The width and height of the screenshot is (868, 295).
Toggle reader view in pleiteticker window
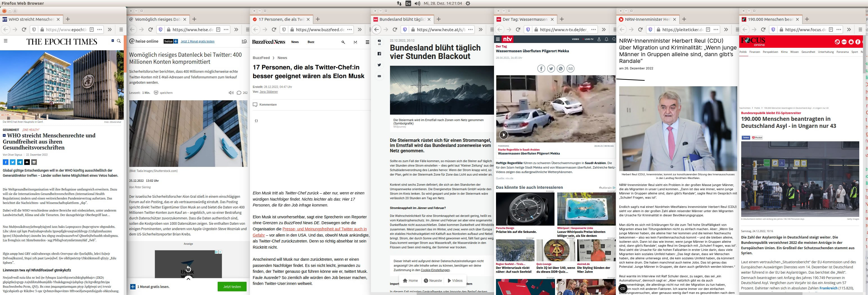tap(708, 29)
